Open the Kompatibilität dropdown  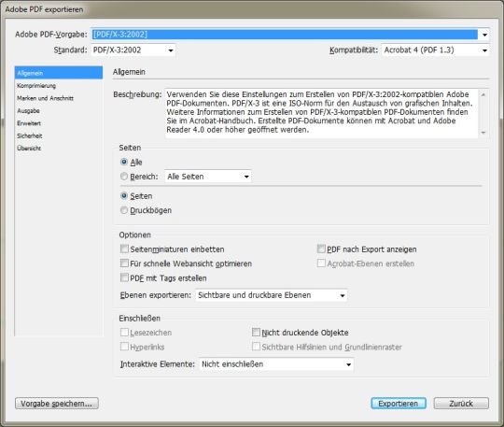435,50
